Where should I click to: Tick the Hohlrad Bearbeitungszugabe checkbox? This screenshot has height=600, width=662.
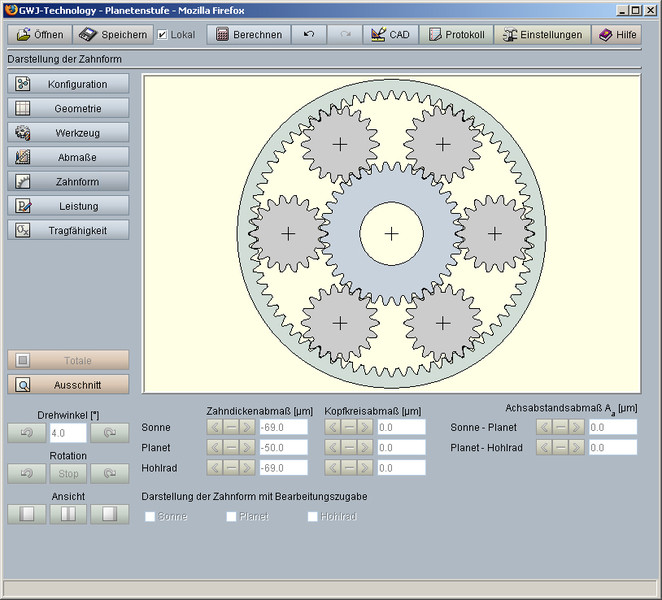[x=312, y=517]
